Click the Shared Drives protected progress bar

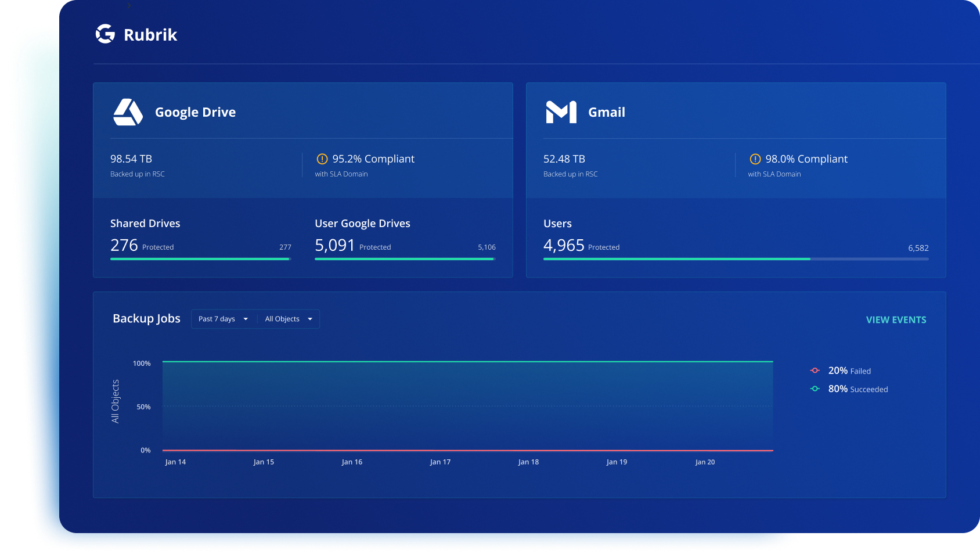click(x=200, y=259)
